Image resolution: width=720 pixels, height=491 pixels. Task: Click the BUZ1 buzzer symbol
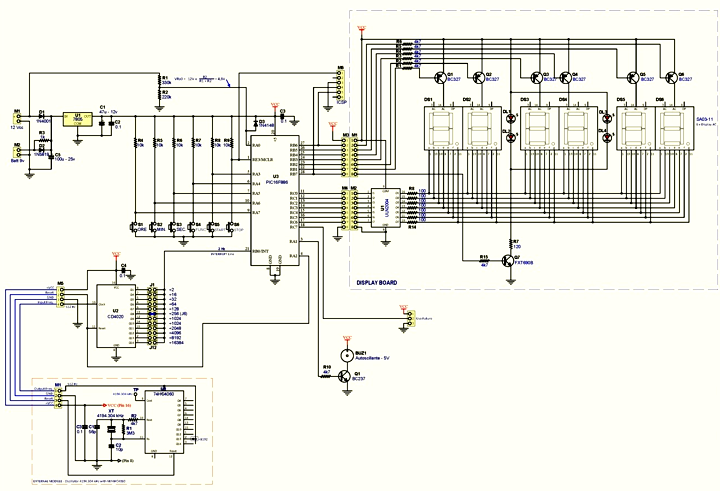(347, 355)
